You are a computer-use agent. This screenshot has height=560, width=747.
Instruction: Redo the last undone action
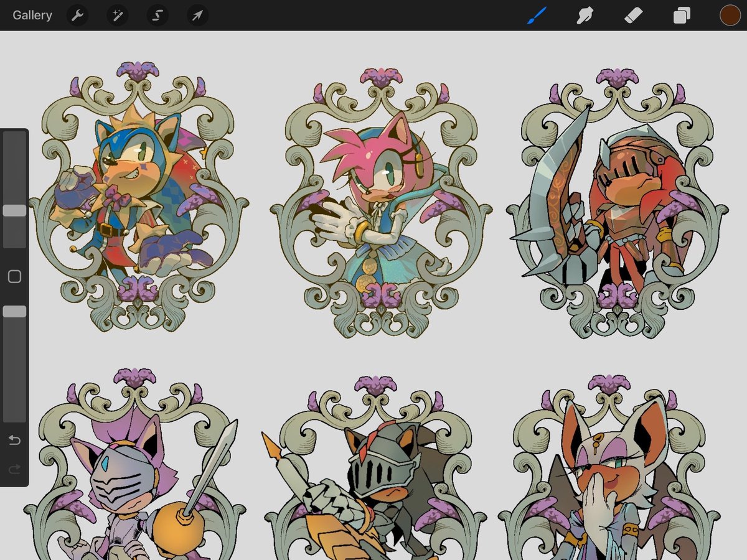pyautogui.click(x=14, y=469)
